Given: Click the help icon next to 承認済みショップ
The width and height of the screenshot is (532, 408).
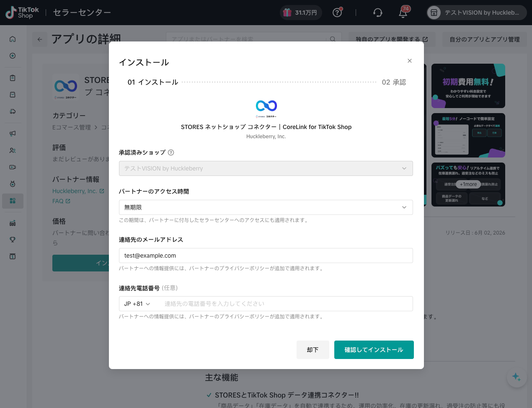Looking at the screenshot, I should tap(171, 152).
